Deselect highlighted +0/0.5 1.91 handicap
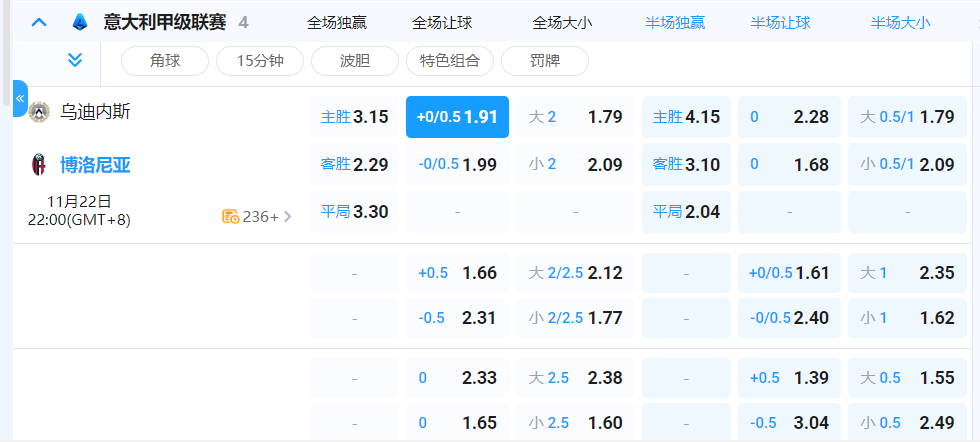 pyautogui.click(x=458, y=117)
